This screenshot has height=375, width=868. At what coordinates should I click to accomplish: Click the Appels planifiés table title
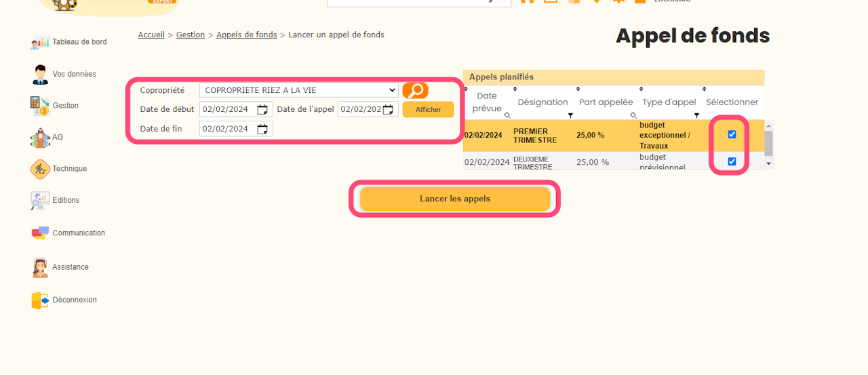click(x=501, y=77)
